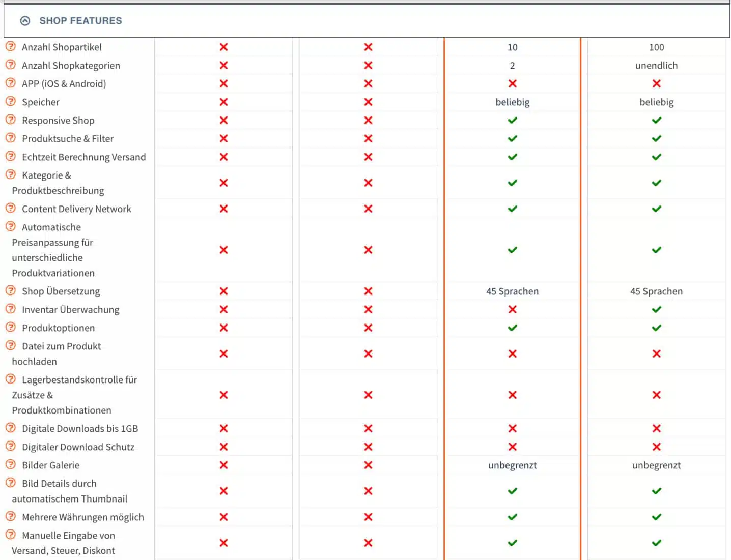Open help icon beside Anzahl Shopartikel
731x560 pixels.
pos(11,46)
